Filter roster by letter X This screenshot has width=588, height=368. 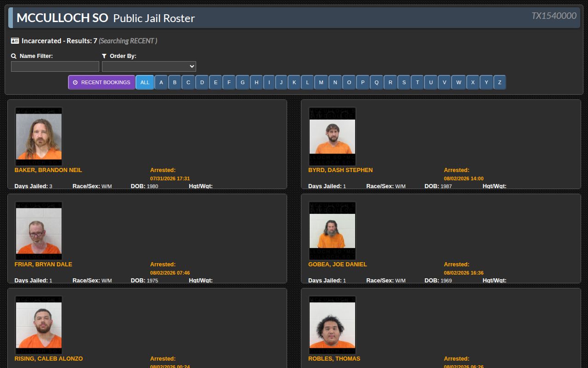tap(473, 82)
